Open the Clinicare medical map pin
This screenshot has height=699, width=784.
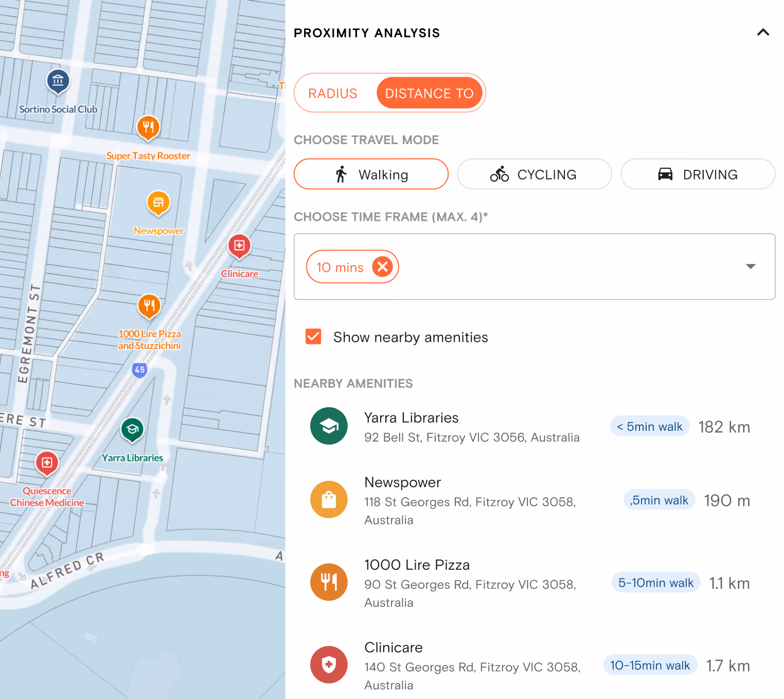[239, 246]
